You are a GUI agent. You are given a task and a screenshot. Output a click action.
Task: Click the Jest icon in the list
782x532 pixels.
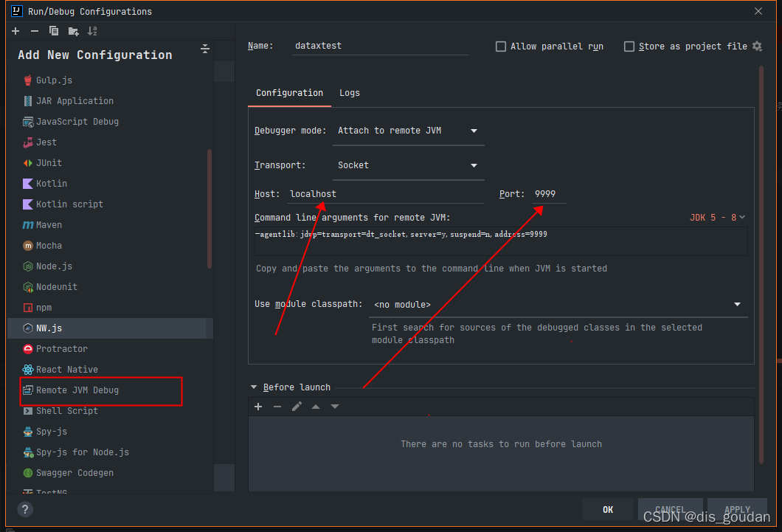(x=28, y=142)
